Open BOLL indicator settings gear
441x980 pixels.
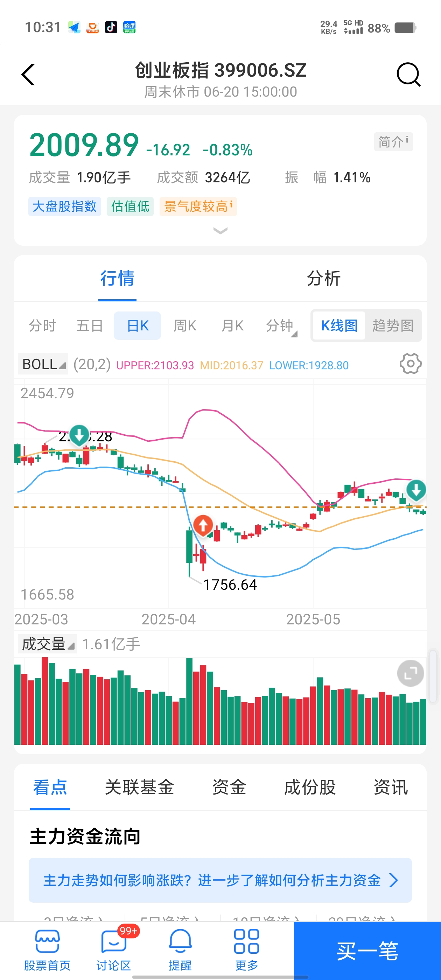tap(410, 364)
